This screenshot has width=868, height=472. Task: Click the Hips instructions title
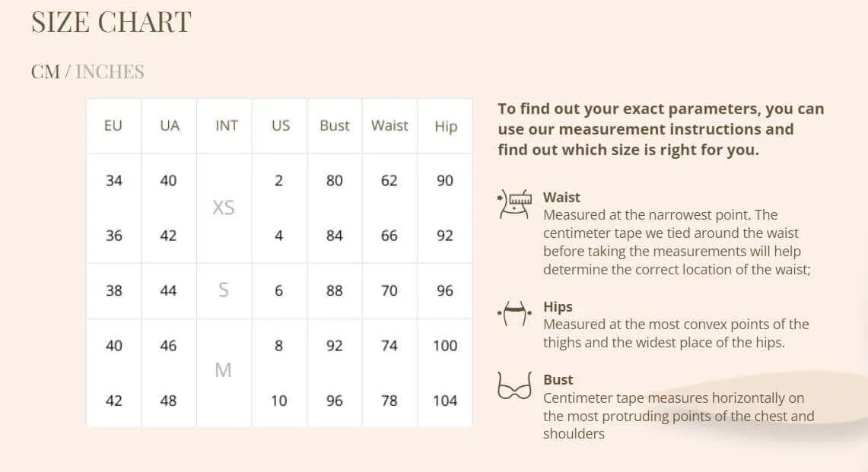[x=558, y=306]
